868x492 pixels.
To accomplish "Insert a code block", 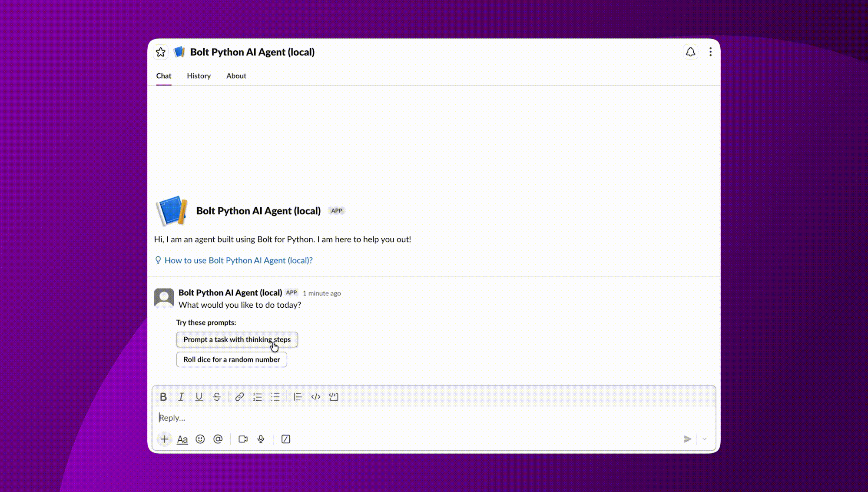I will (334, 397).
